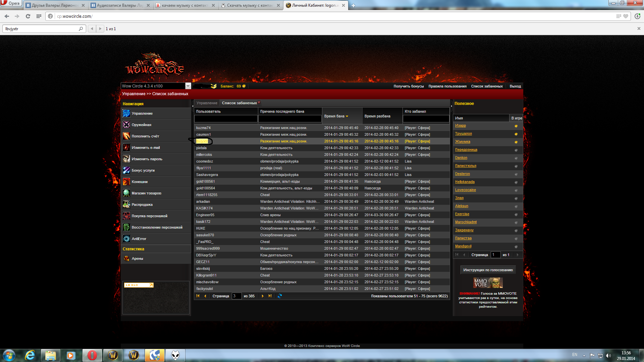
Task: Open the Арены statistics icon
Action: click(x=126, y=258)
